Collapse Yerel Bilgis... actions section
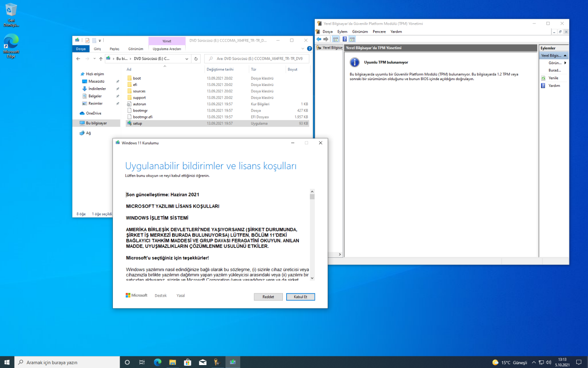This screenshot has width=588, height=368. click(565, 55)
